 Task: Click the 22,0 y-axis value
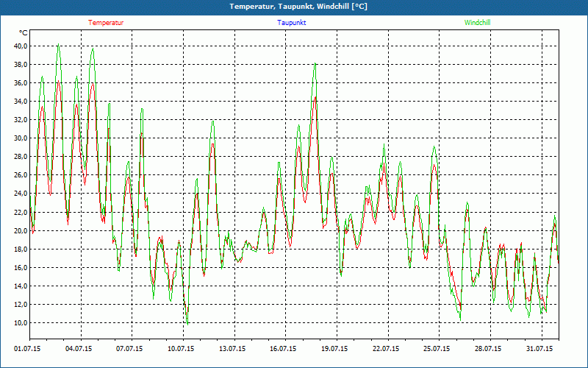point(21,212)
